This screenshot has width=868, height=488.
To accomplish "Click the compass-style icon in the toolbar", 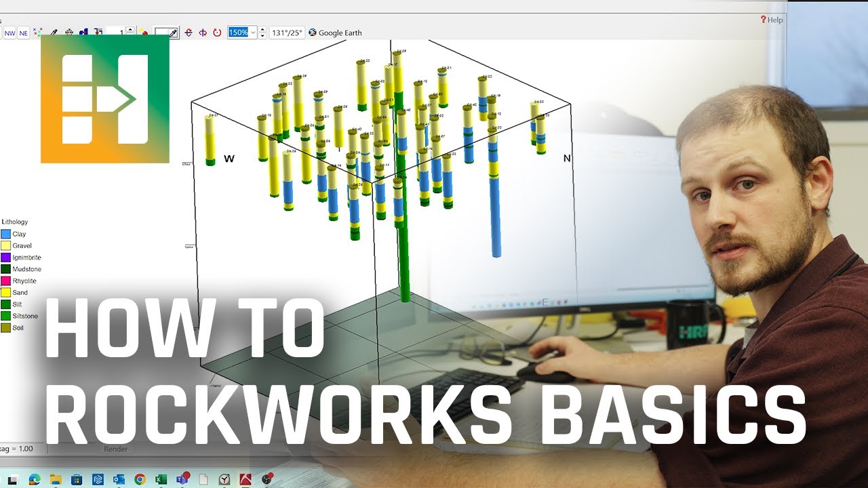I will point(69,32).
